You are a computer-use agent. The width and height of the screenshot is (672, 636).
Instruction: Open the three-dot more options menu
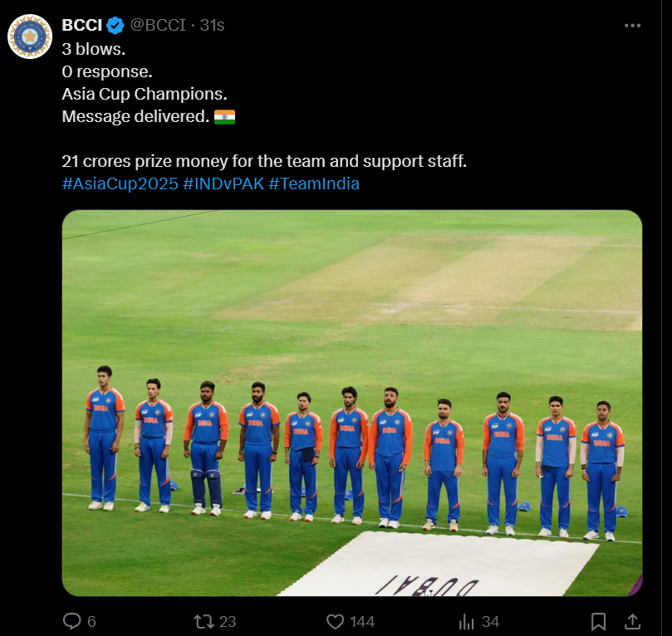pyautogui.click(x=632, y=26)
